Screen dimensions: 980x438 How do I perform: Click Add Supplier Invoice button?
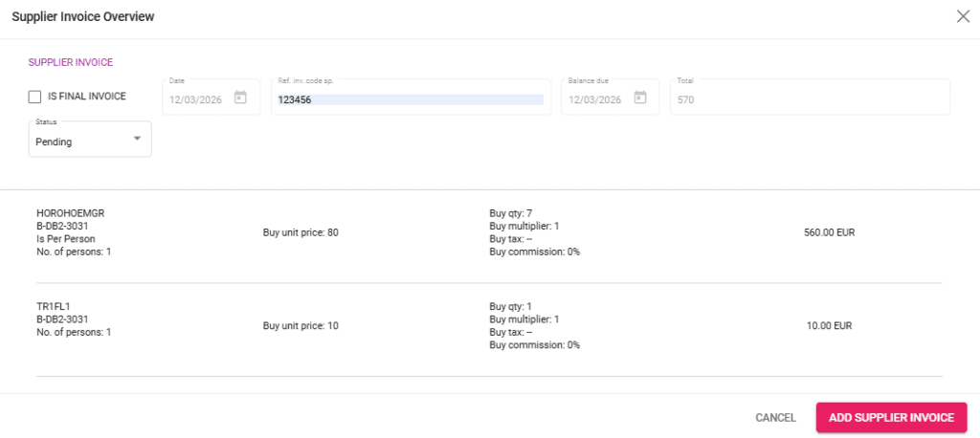891,417
